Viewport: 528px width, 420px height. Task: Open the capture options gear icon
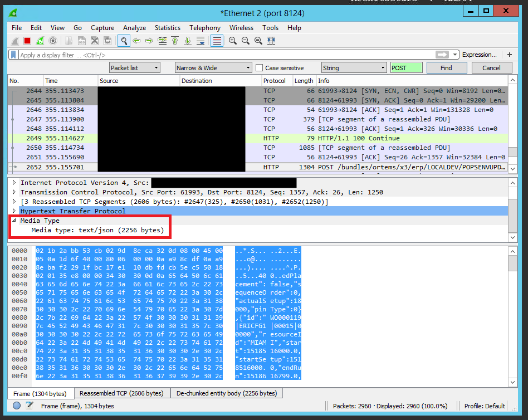coord(53,41)
